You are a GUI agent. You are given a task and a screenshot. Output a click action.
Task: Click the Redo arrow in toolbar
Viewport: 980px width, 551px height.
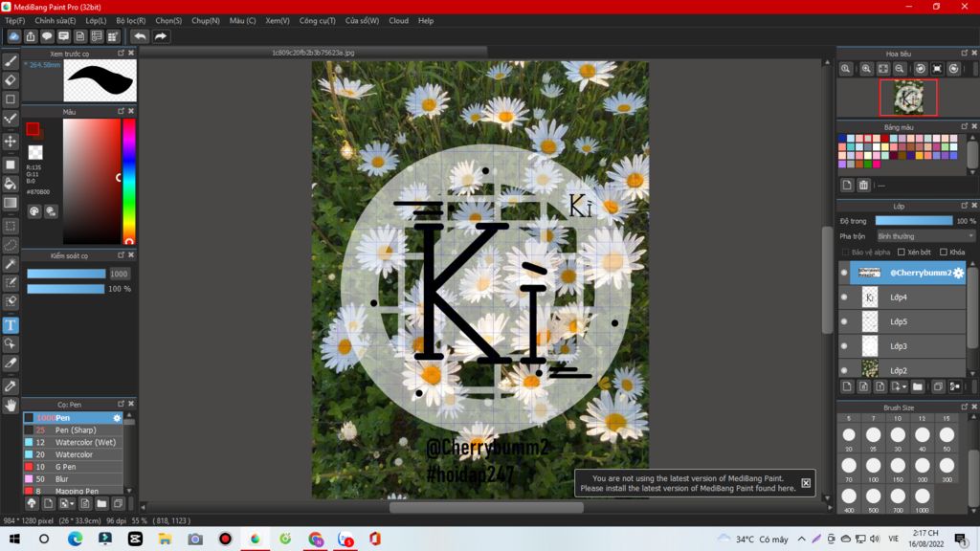[161, 36]
